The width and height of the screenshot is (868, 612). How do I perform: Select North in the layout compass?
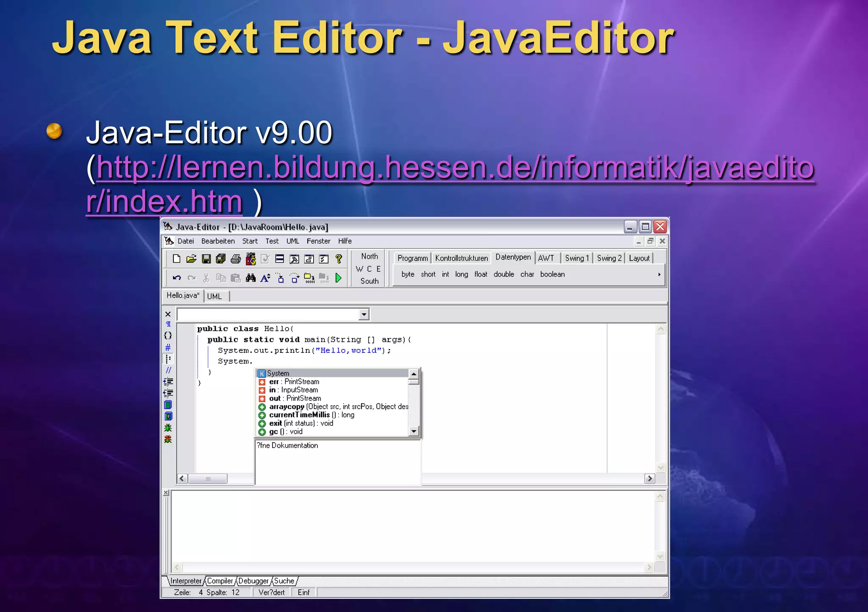[x=370, y=256]
